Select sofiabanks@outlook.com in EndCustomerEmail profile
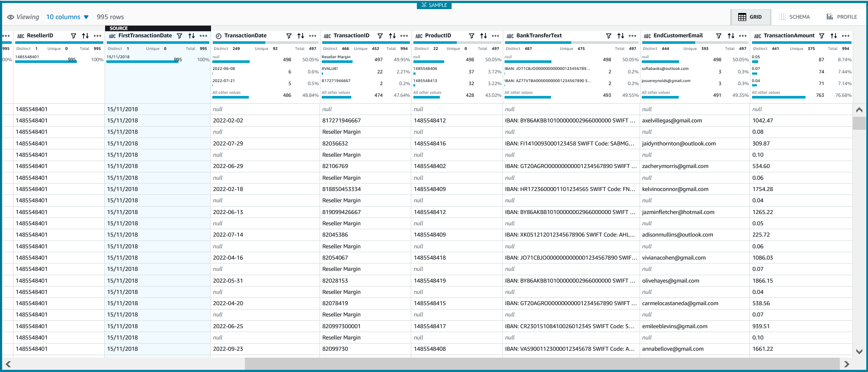868x372 pixels. [665, 69]
